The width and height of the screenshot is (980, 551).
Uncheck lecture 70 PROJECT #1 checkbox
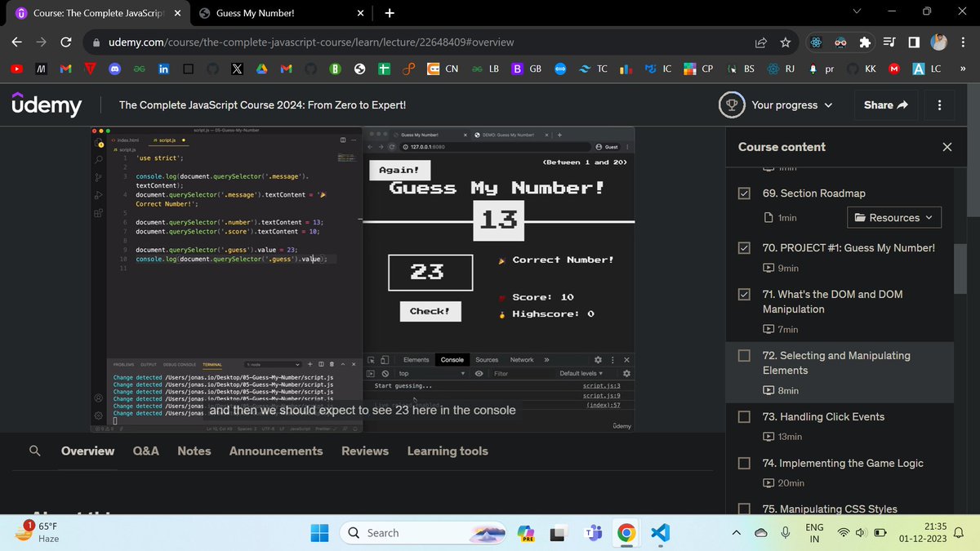coord(745,247)
